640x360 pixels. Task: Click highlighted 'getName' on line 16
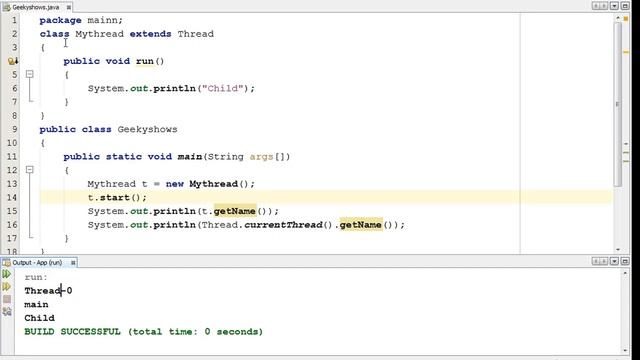click(x=361, y=225)
